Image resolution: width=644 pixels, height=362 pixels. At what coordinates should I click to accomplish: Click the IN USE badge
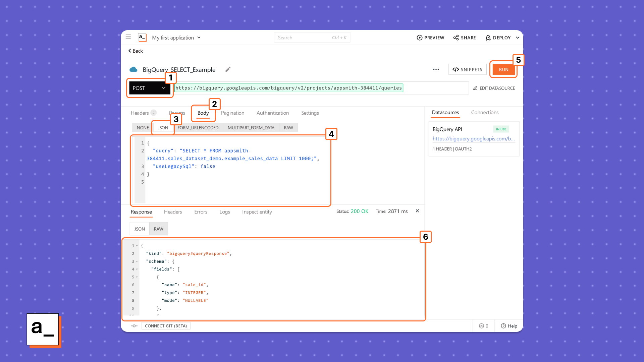click(x=501, y=129)
